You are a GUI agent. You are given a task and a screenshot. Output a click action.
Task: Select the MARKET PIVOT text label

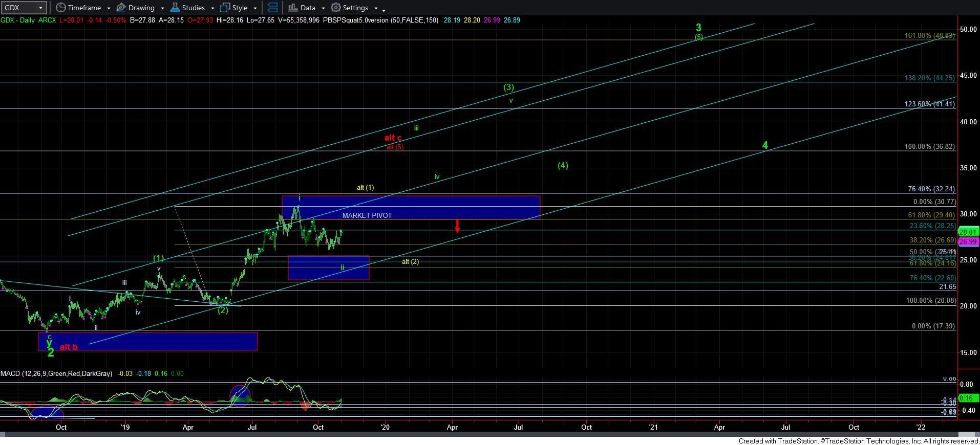(x=367, y=215)
